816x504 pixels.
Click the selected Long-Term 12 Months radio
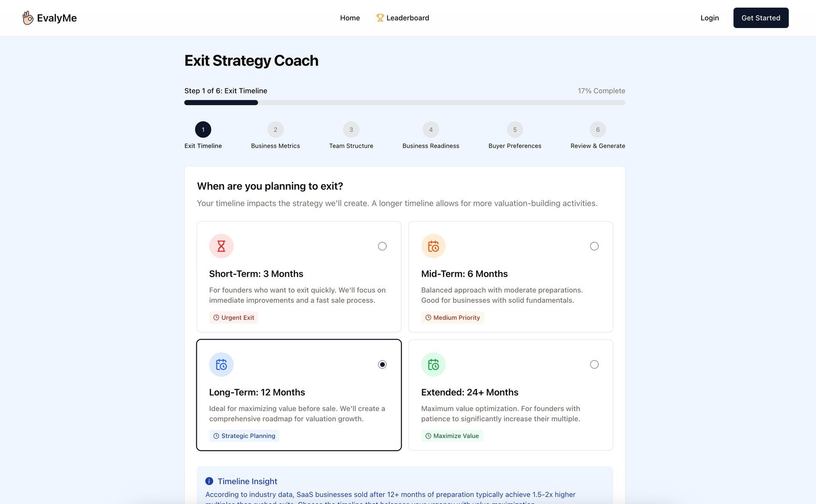pyautogui.click(x=382, y=365)
